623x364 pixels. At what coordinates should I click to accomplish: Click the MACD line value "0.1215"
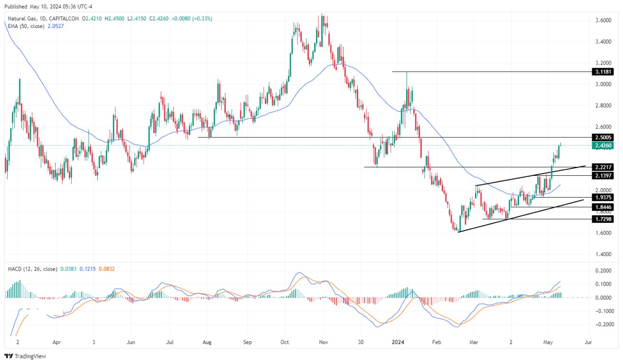click(x=88, y=269)
